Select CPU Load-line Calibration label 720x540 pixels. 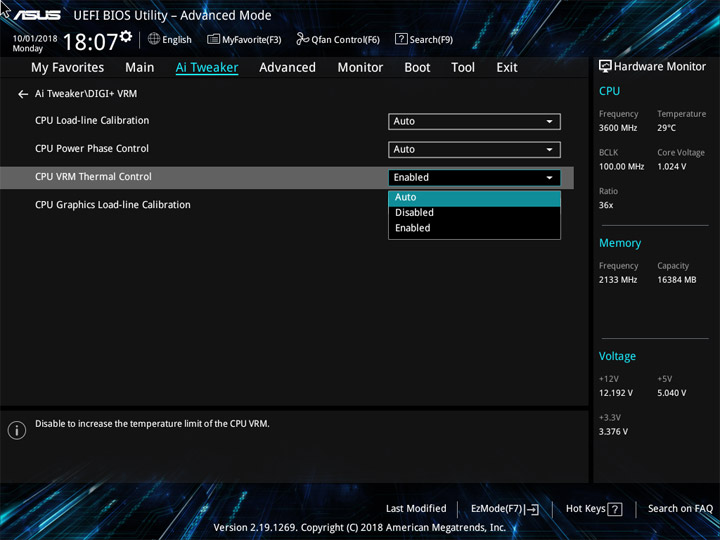[x=92, y=121]
